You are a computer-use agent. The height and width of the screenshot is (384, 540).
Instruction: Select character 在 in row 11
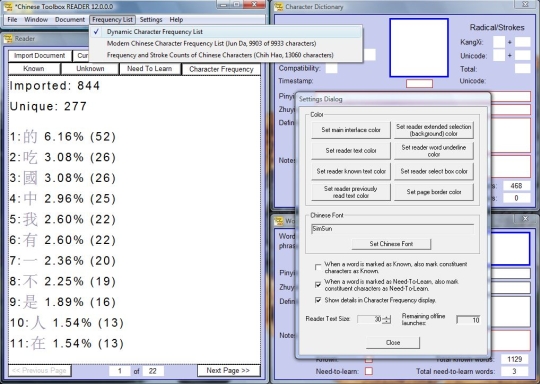click(x=38, y=343)
